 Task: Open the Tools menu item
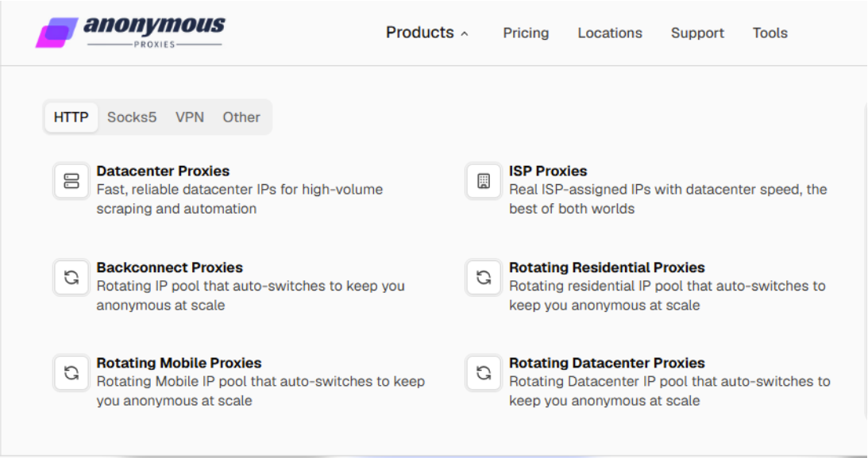click(x=770, y=33)
